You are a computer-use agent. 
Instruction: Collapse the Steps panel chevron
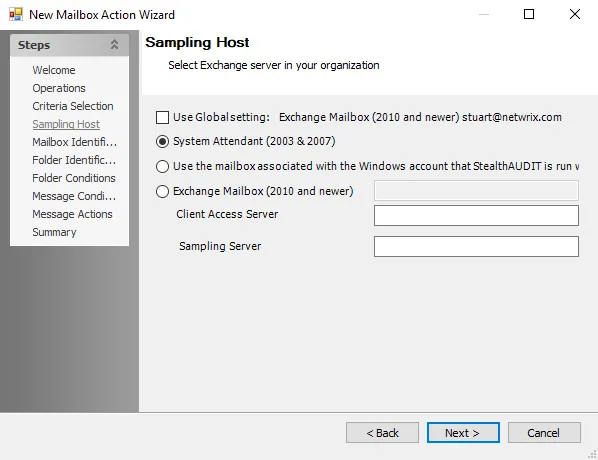click(114, 45)
